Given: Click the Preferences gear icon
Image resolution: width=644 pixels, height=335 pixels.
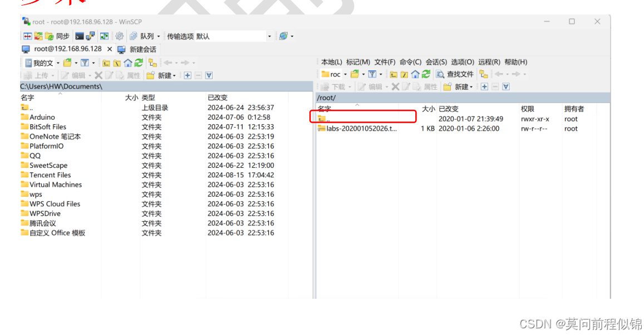Looking at the screenshot, I should click(120, 36).
